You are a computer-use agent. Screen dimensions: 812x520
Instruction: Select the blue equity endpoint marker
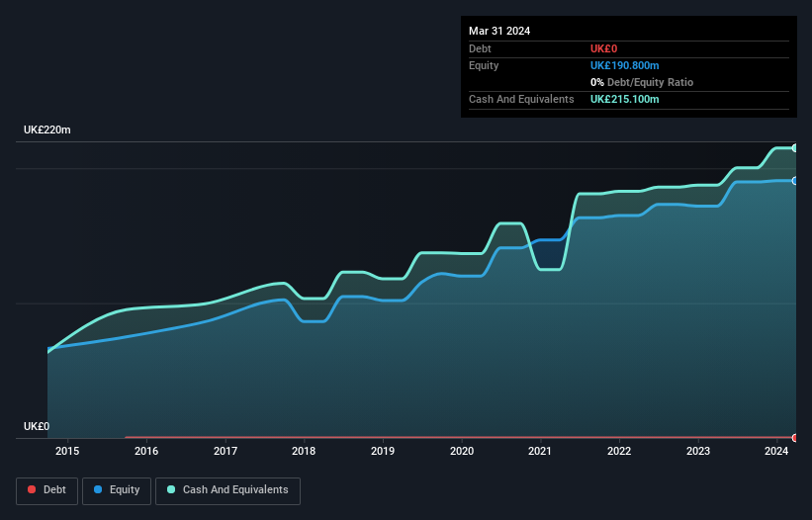(x=795, y=181)
